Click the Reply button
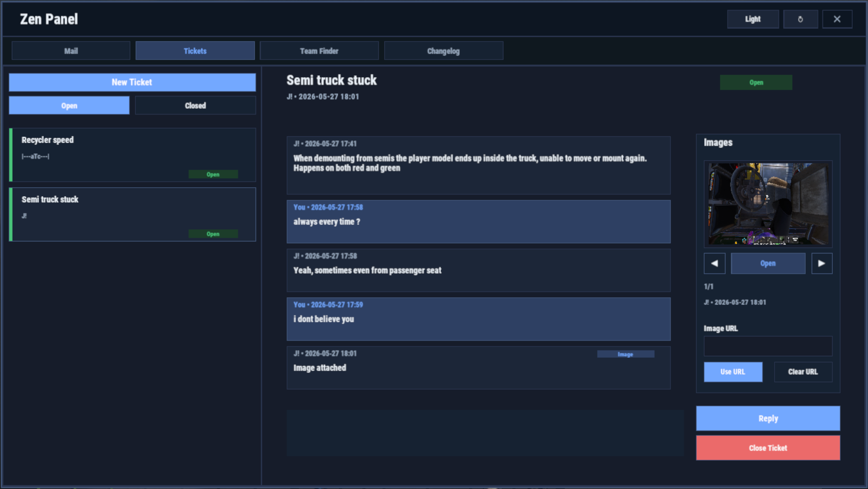This screenshot has height=489, width=868. click(768, 419)
